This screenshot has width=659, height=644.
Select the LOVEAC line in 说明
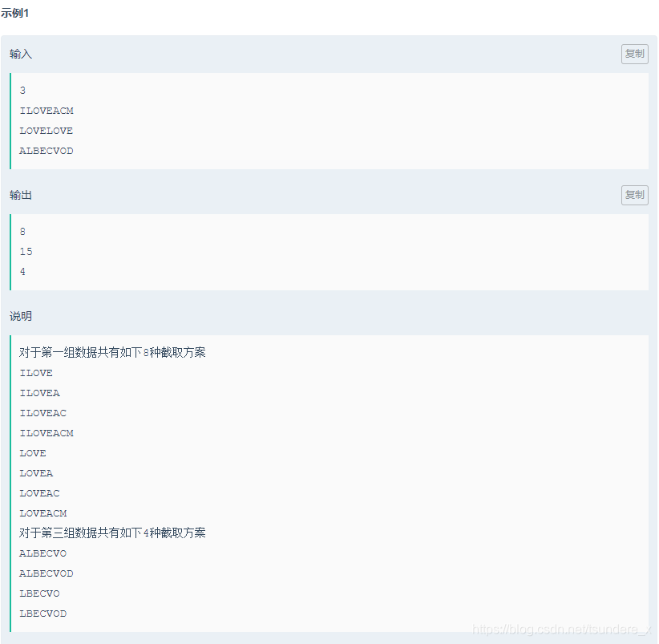(x=39, y=492)
